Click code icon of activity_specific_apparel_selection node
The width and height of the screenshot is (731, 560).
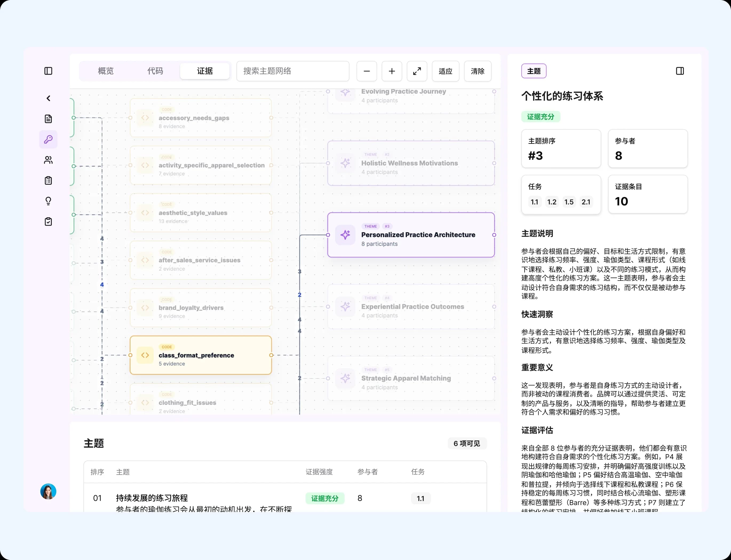click(x=145, y=165)
